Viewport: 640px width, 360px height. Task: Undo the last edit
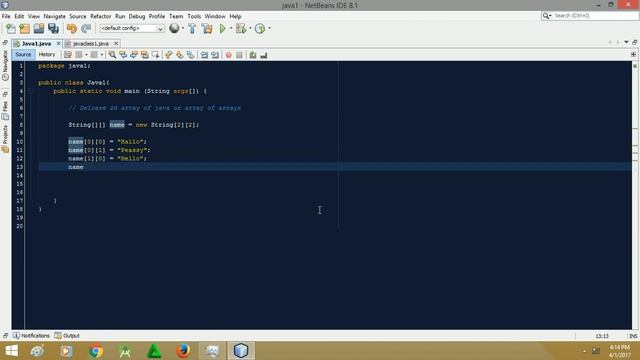(x=72, y=29)
